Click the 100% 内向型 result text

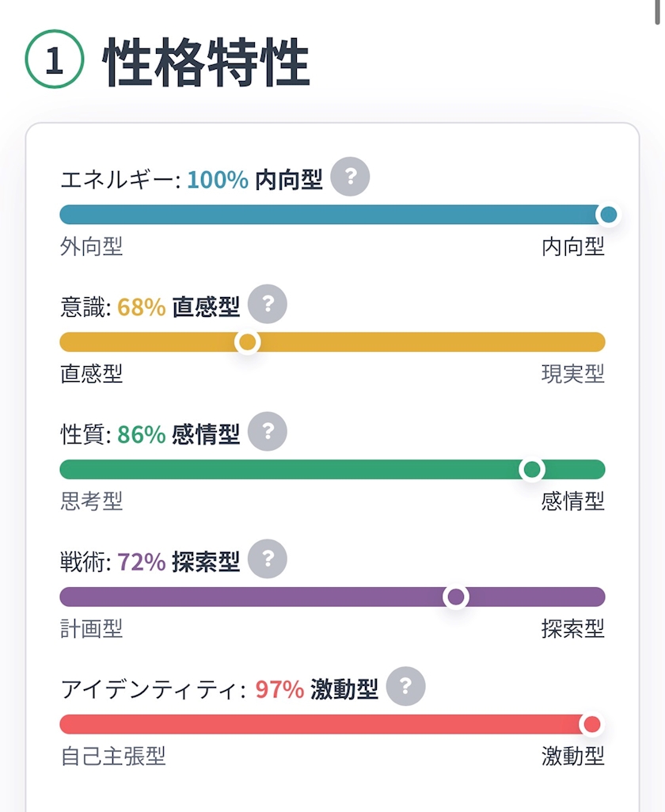tap(255, 180)
